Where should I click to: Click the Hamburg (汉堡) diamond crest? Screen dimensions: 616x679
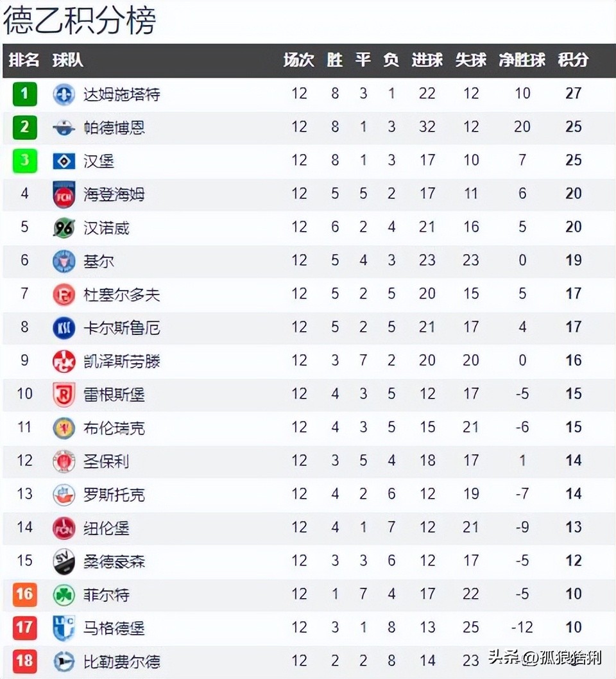[64, 161]
